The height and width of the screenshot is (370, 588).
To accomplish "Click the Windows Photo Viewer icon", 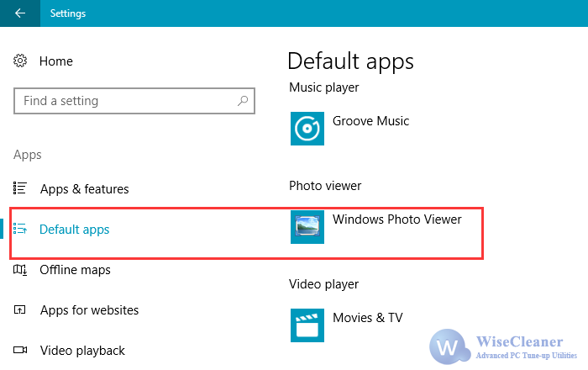I will [x=307, y=227].
